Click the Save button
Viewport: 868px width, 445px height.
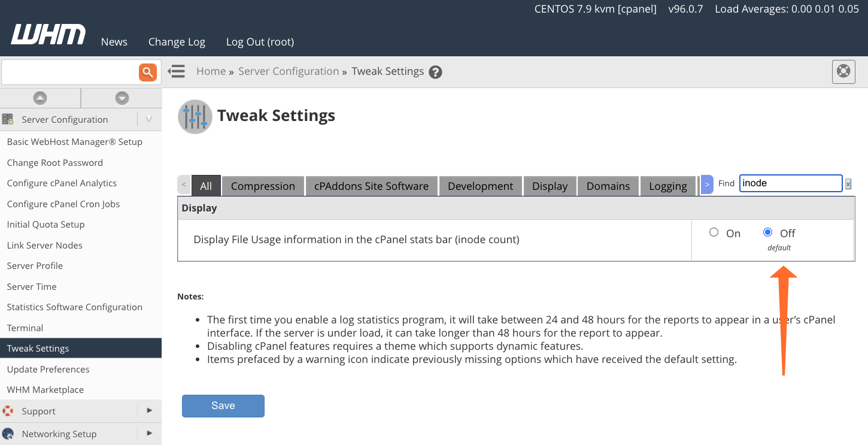(223, 405)
